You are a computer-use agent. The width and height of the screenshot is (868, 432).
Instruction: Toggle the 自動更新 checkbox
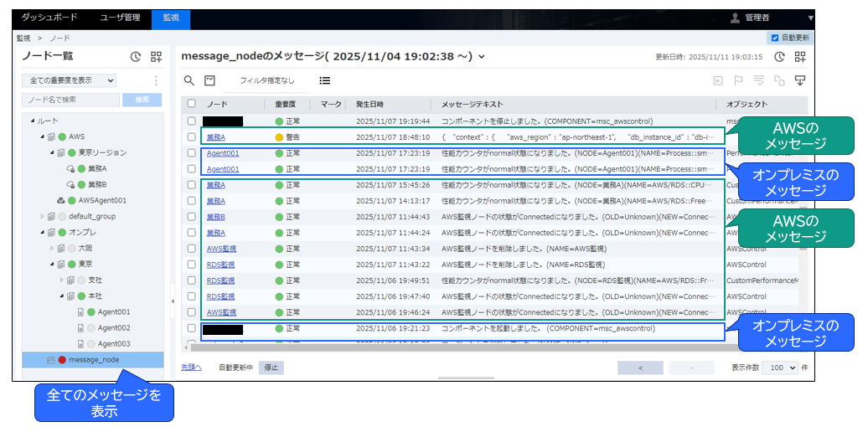774,38
